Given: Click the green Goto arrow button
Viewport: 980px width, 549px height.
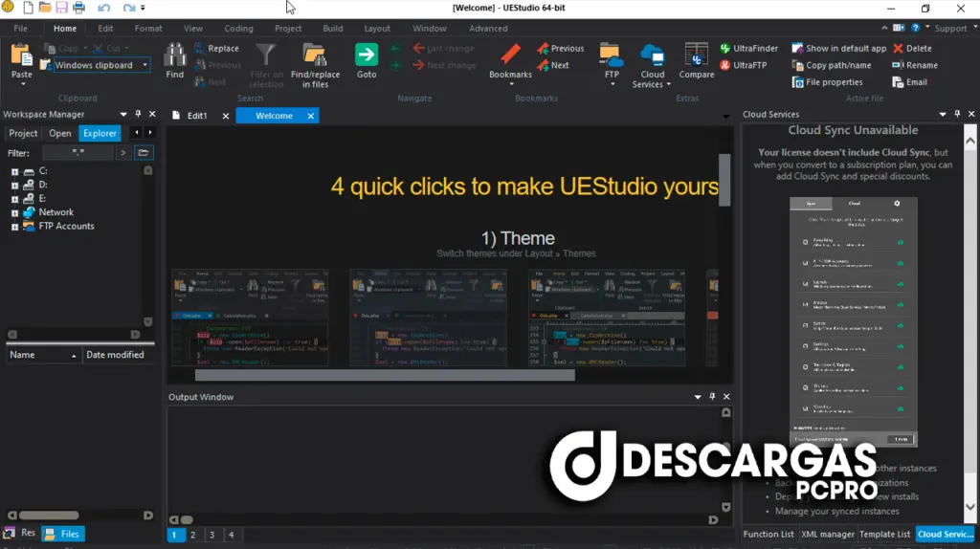Looking at the screenshot, I should [367, 55].
